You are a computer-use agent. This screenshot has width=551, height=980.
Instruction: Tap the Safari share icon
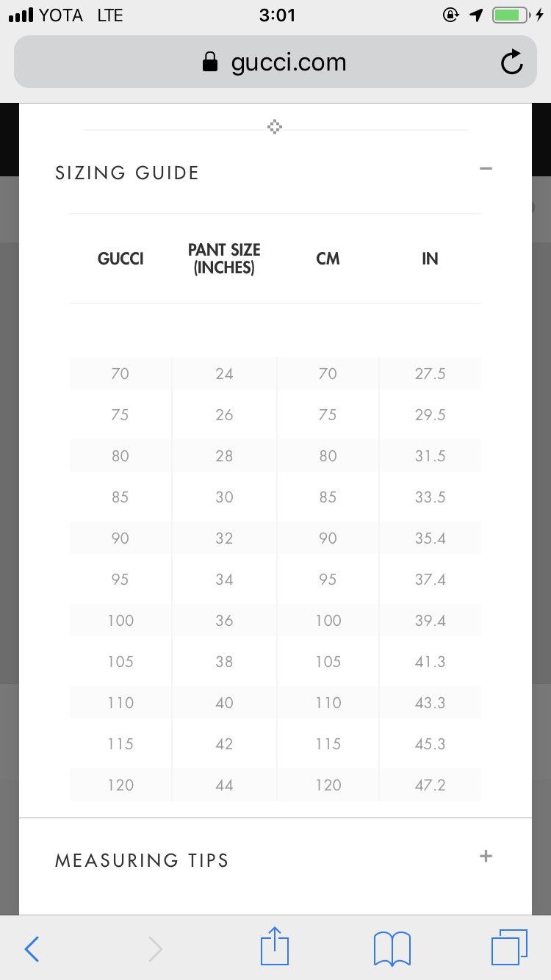tap(274, 948)
